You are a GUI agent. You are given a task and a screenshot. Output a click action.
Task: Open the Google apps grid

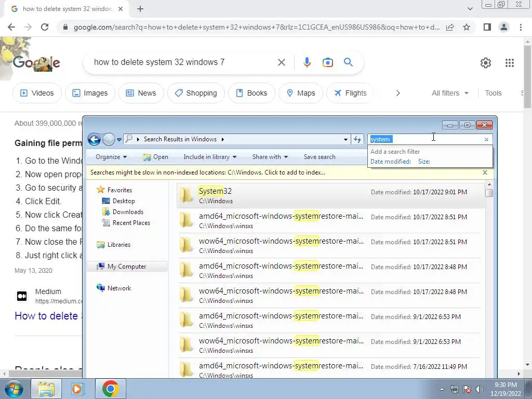(510, 63)
